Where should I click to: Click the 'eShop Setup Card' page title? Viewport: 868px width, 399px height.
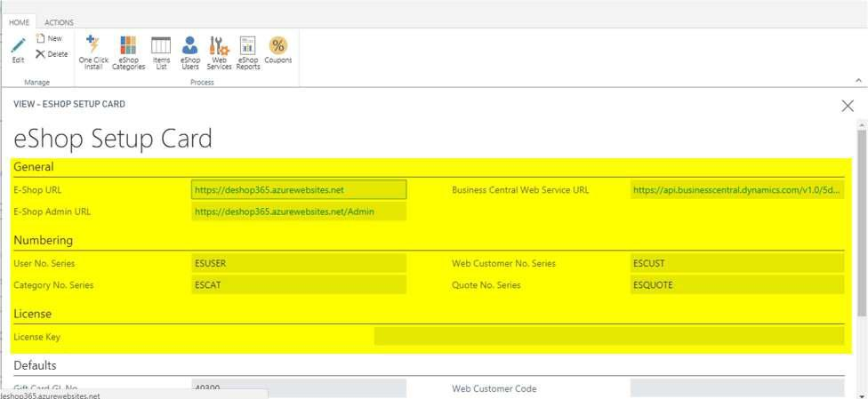(113, 139)
